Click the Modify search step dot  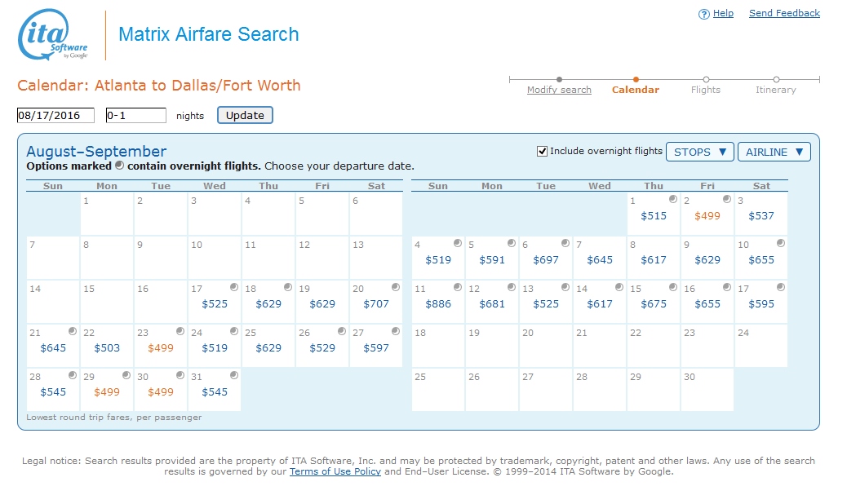tap(559, 79)
